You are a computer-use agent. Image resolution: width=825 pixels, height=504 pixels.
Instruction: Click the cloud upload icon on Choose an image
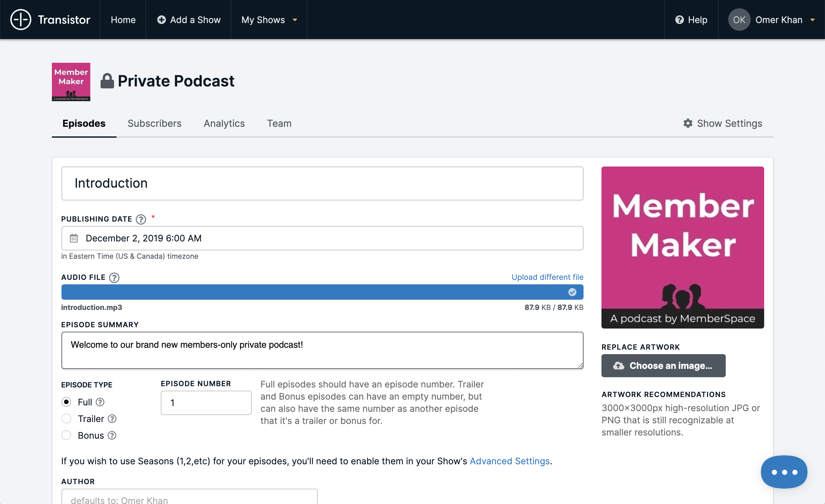(x=618, y=365)
